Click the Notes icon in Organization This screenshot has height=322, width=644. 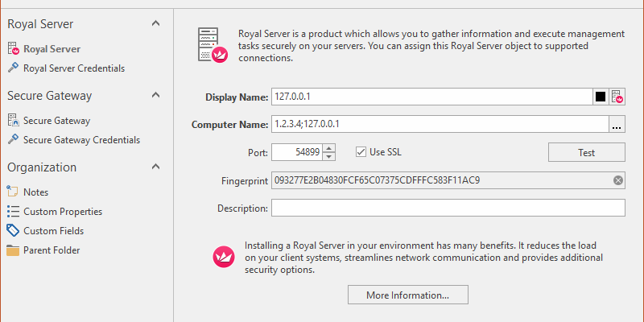(13, 192)
